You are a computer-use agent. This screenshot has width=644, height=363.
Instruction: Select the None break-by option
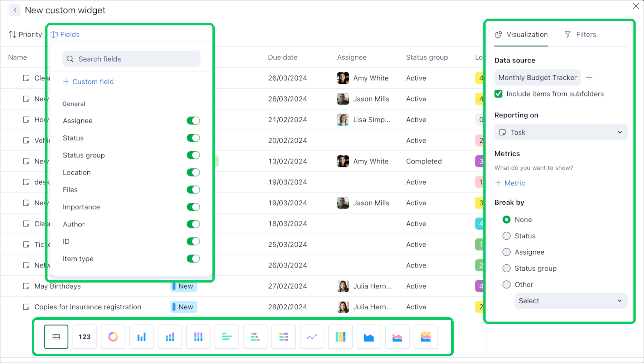tap(506, 220)
